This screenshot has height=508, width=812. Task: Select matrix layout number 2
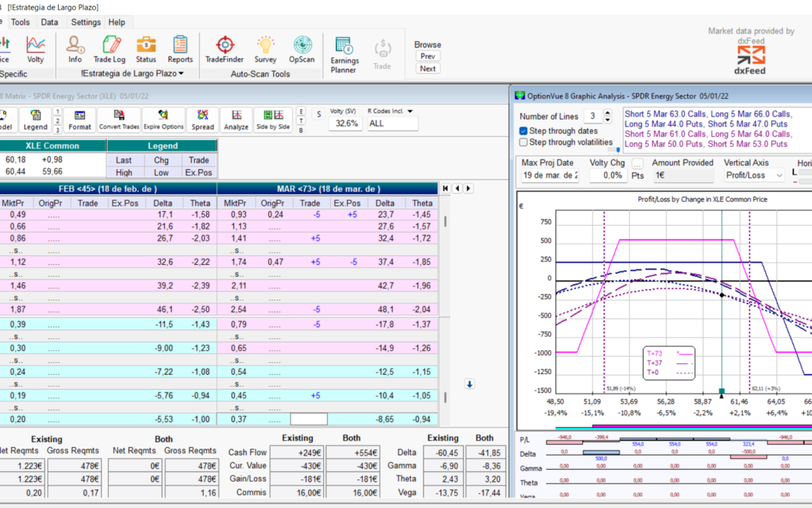tap(57, 120)
